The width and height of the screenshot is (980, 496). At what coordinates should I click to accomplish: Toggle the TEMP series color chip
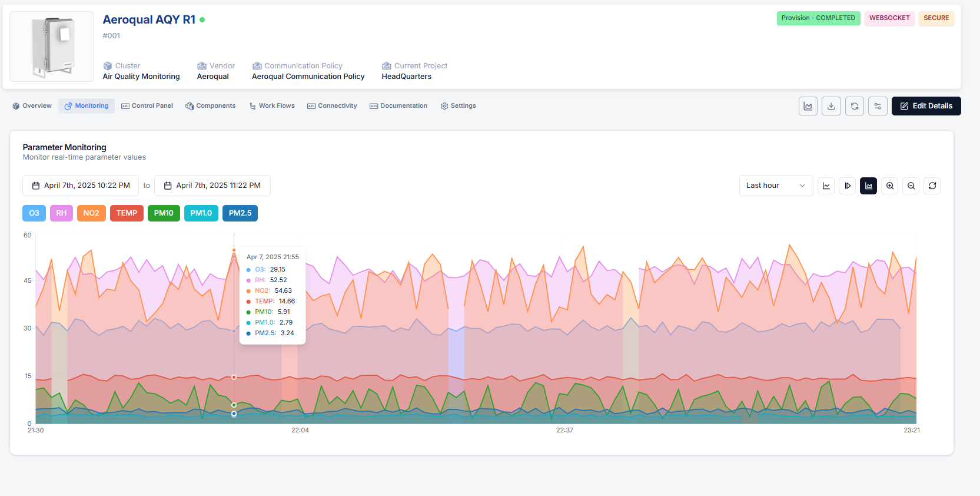(127, 213)
